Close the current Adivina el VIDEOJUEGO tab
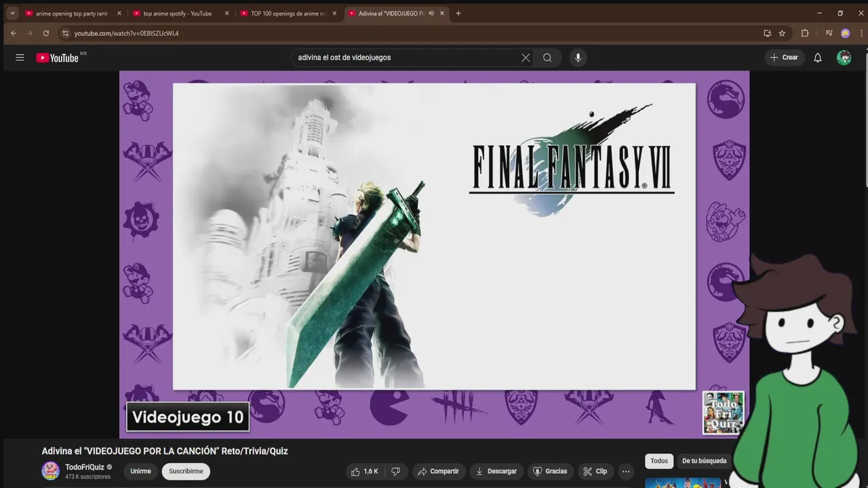 pos(442,14)
